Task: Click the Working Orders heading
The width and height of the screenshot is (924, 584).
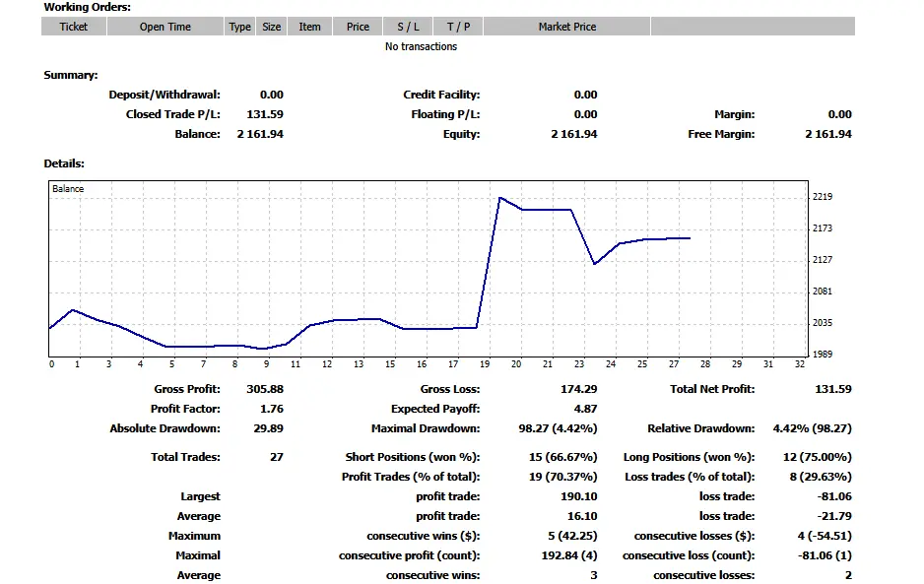Action: click(88, 7)
